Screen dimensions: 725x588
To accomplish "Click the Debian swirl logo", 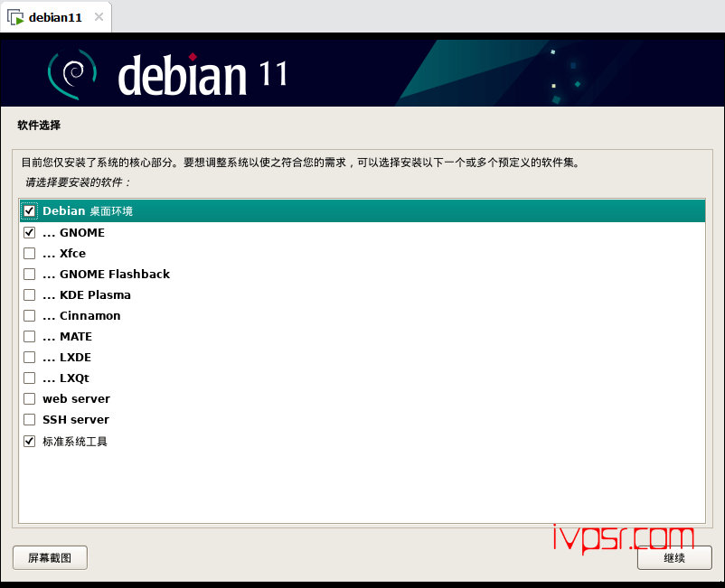I will [x=72, y=74].
